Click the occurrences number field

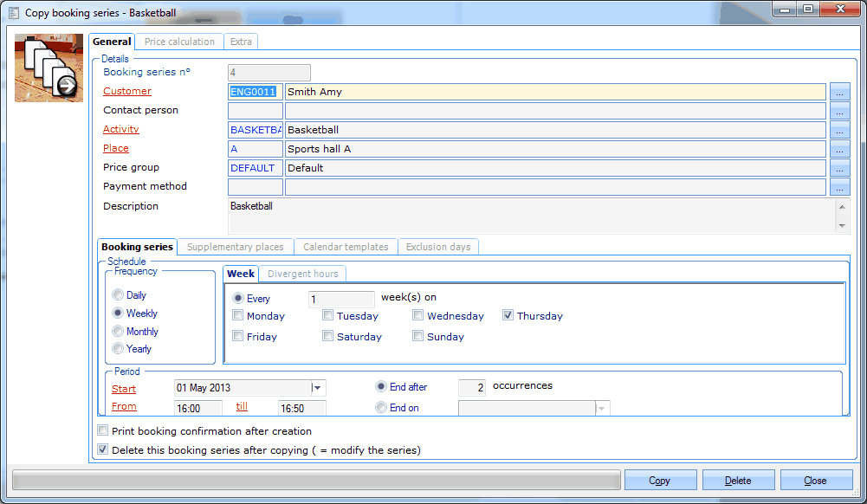pyautogui.click(x=471, y=387)
